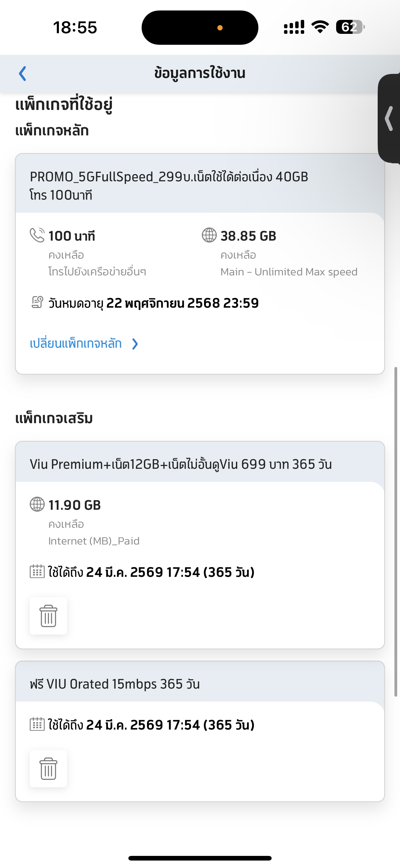Image resolution: width=400 pixels, height=868 pixels.
Task: Tap the phone icon beside 100 นาที
Action: click(x=37, y=235)
